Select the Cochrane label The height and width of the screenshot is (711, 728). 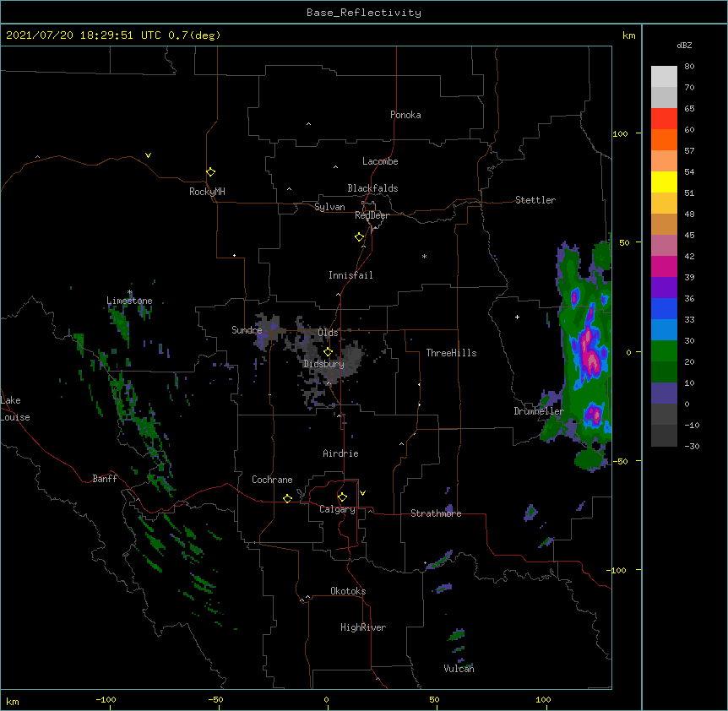[272, 480]
